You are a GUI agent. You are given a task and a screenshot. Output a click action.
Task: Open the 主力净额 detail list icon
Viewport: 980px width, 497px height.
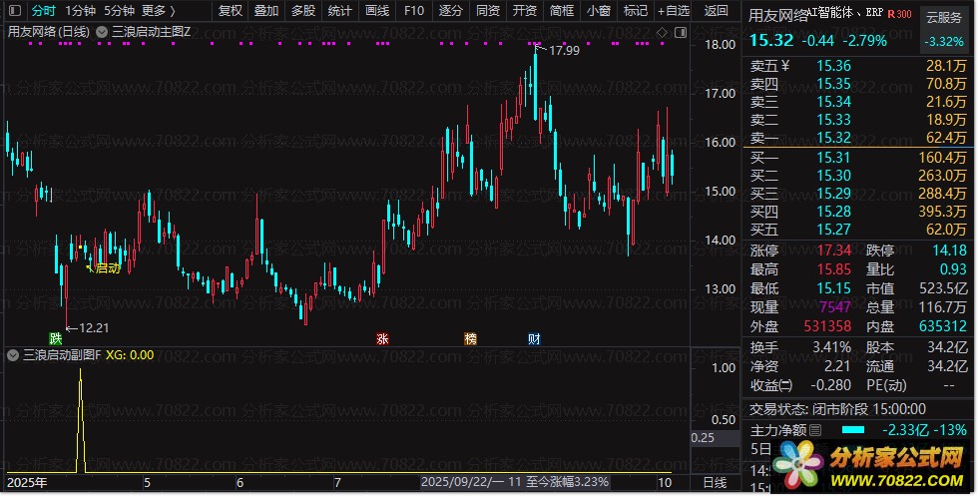pyautogui.click(x=815, y=430)
